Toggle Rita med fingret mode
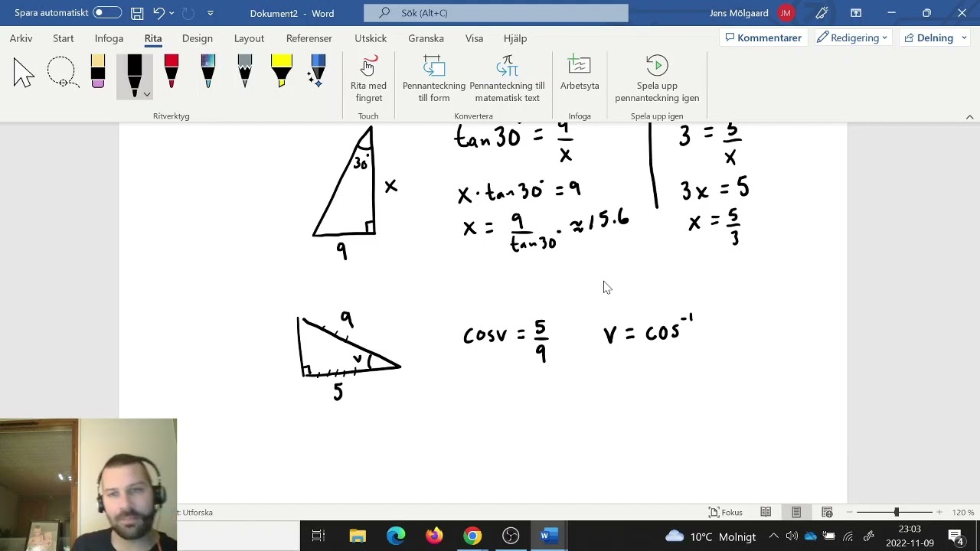This screenshot has width=980, height=551. click(x=368, y=79)
